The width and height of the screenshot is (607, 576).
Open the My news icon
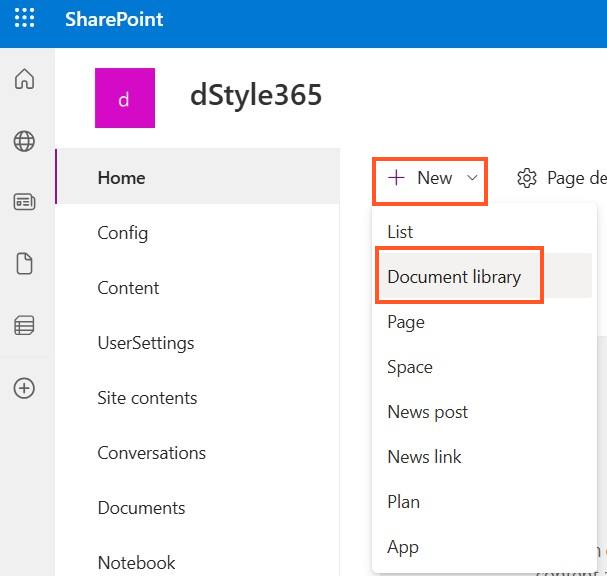[x=24, y=202]
